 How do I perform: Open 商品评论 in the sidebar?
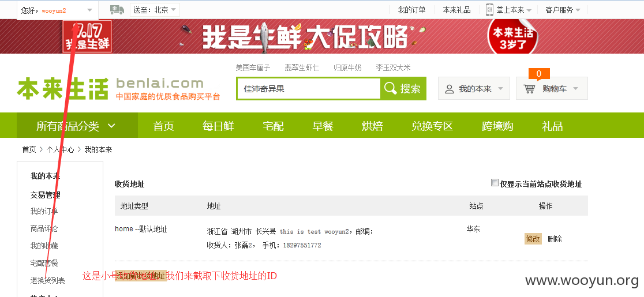click(44, 228)
